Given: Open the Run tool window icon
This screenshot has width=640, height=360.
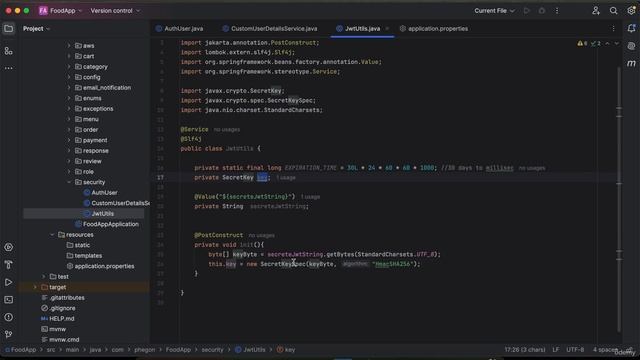Looking at the screenshot, I should pyautogui.click(x=9, y=282).
